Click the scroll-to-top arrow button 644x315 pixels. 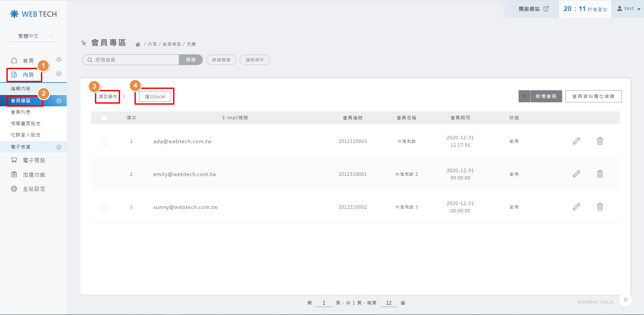tap(625, 300)
